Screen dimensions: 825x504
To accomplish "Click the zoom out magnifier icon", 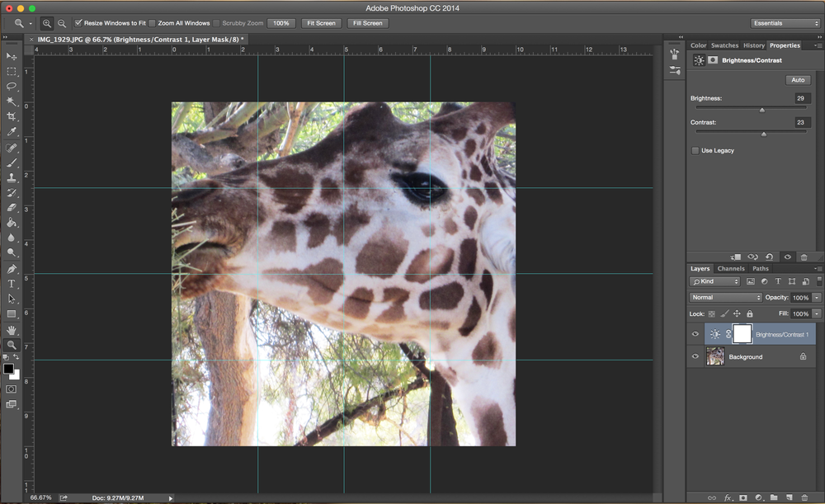I will [x=62, y=23].
